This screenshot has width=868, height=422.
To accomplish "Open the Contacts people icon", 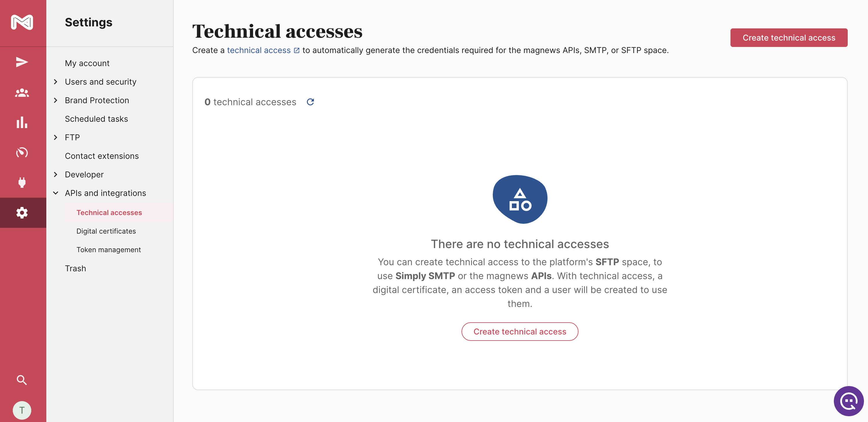I will tap(22, 93).
